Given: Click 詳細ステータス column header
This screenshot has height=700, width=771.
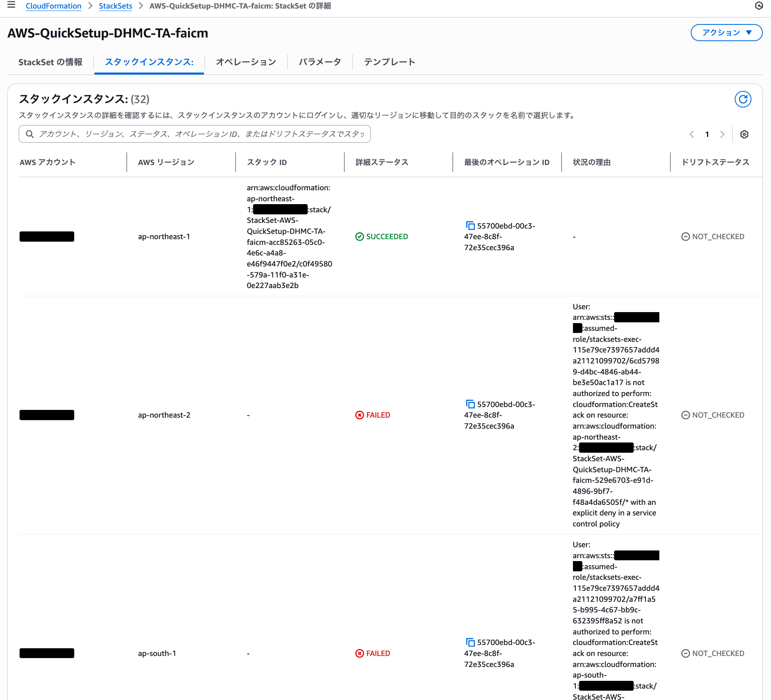Looking at the screenshot, I should 382,162.
